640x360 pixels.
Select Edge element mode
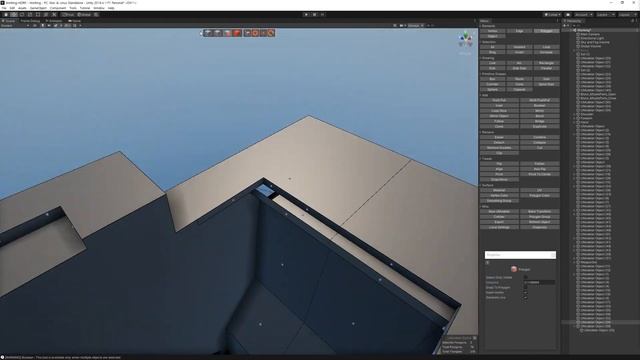520,31
